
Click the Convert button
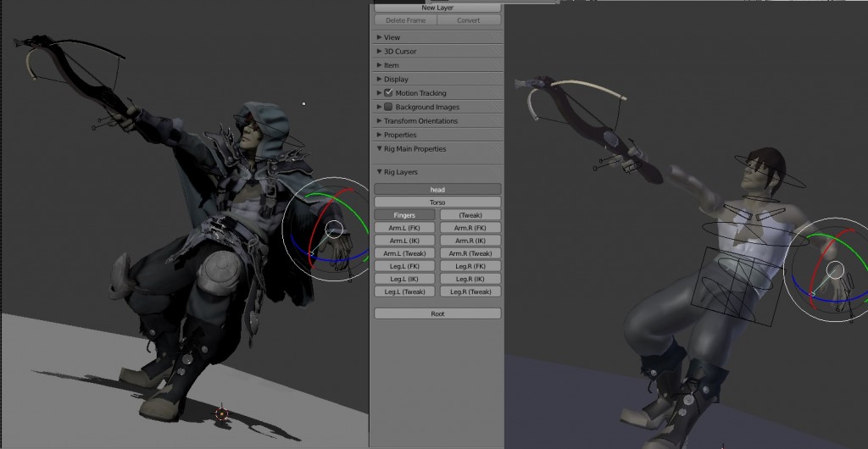(x=468, y=20)
